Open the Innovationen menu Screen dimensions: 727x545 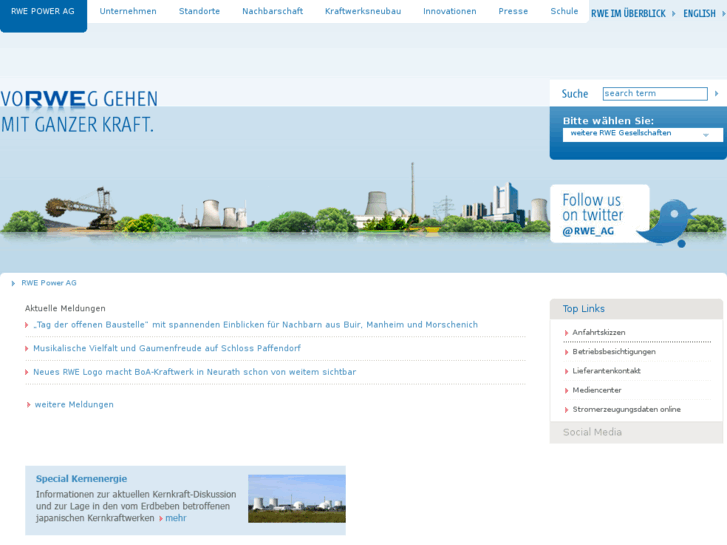449,11
